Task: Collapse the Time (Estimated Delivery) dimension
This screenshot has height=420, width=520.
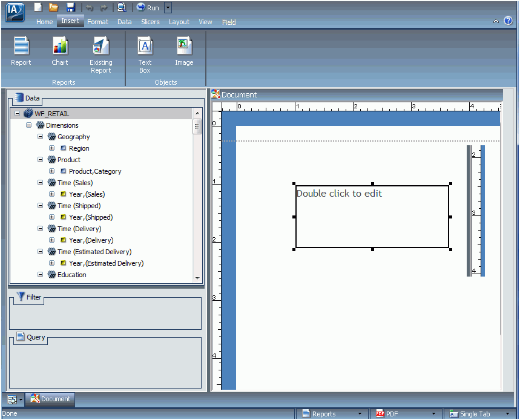Action: pos(40,252)
